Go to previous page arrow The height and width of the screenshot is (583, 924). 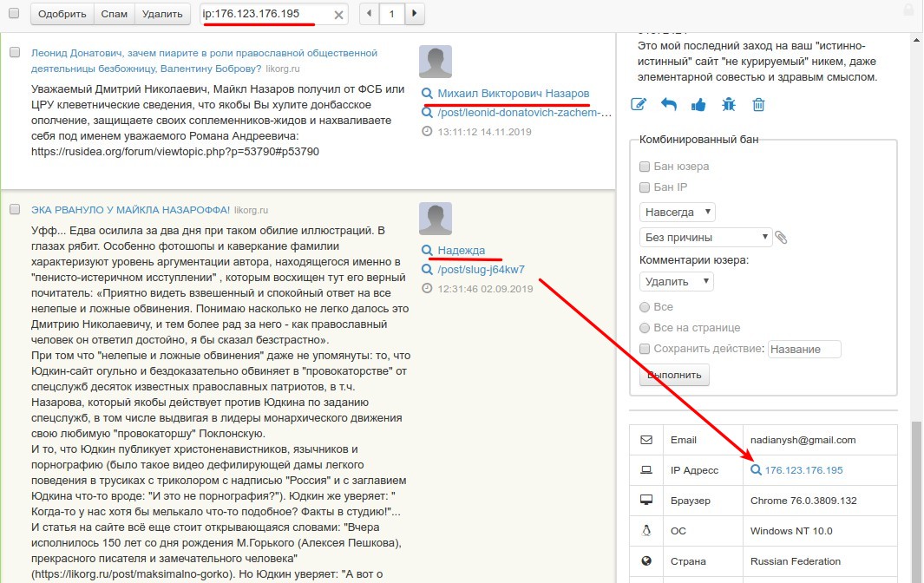tap(370, 13)
